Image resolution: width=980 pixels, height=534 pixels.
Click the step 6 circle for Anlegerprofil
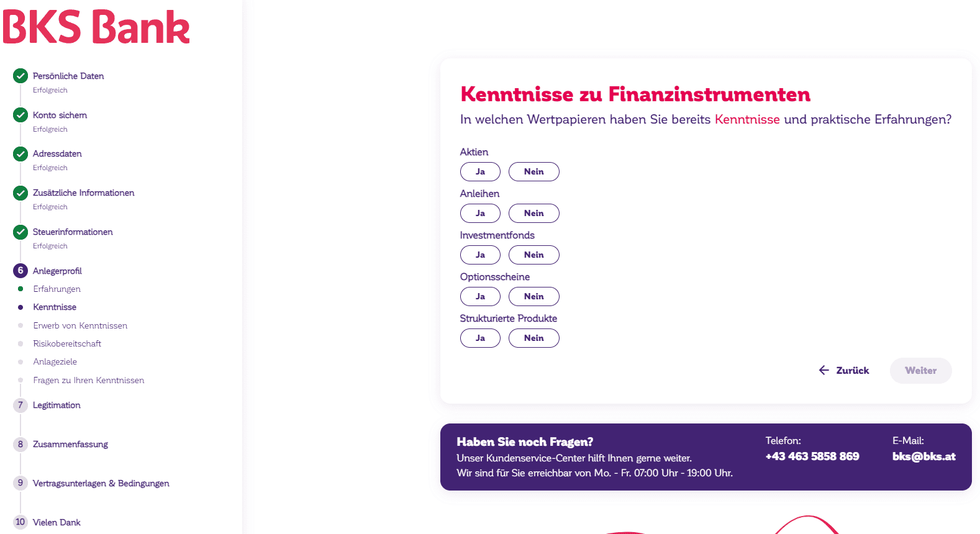click(x=20, y=271)
